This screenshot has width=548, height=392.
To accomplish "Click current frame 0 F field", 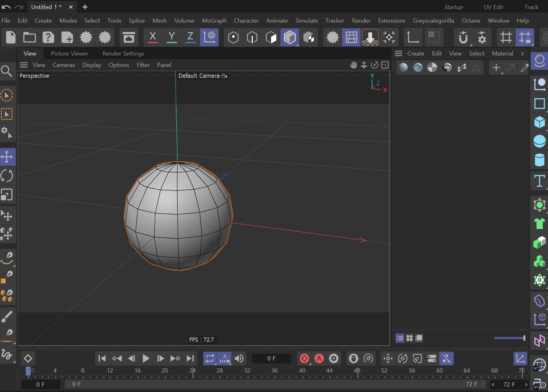I will point(271,358).
